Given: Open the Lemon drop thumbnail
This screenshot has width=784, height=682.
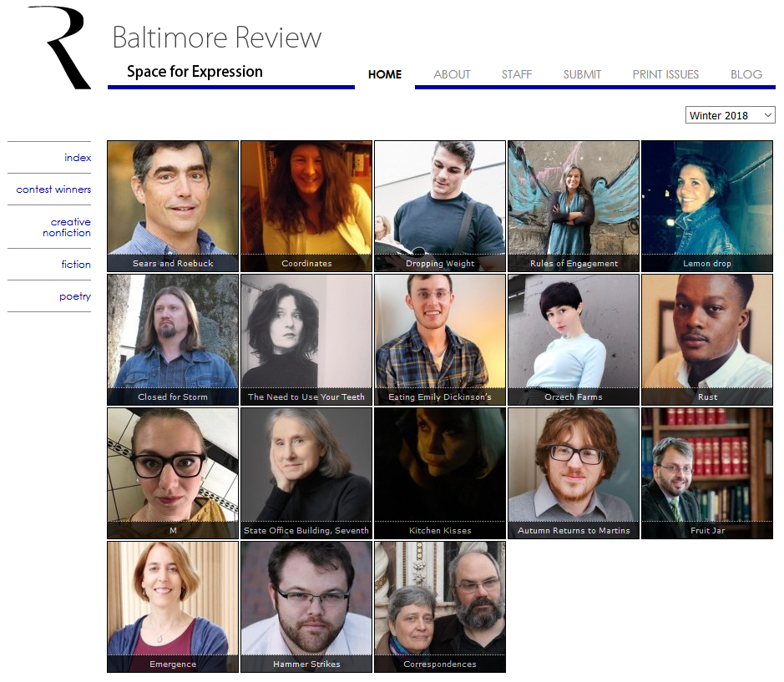Looking at the screenshot, I should (x=707, y=206).
